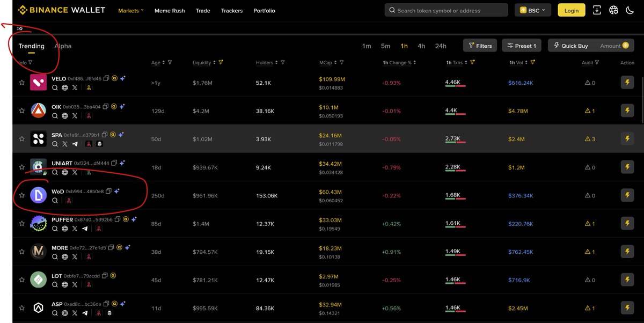
Task: Favorite OIK with its star
Action: [x=22, y=111]
